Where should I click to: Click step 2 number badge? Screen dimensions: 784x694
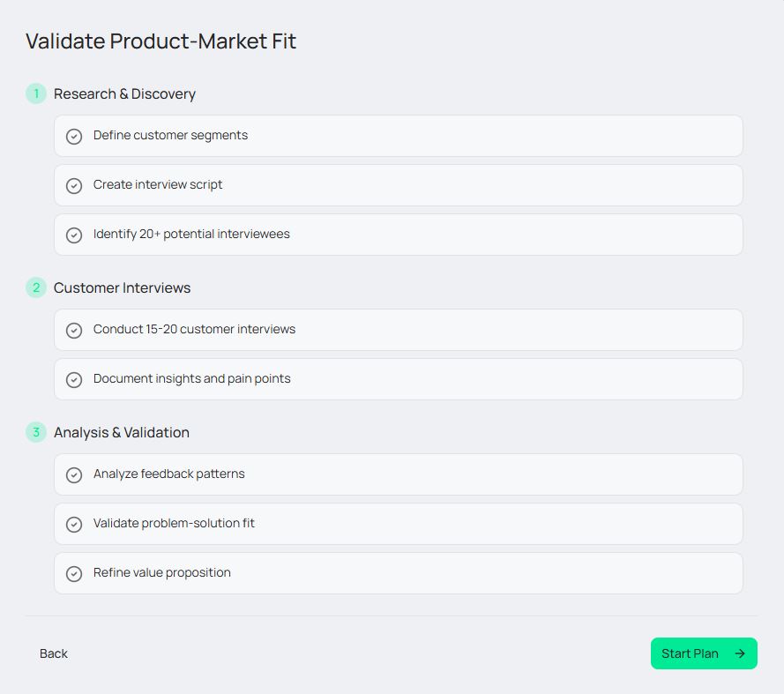[36, 287]
